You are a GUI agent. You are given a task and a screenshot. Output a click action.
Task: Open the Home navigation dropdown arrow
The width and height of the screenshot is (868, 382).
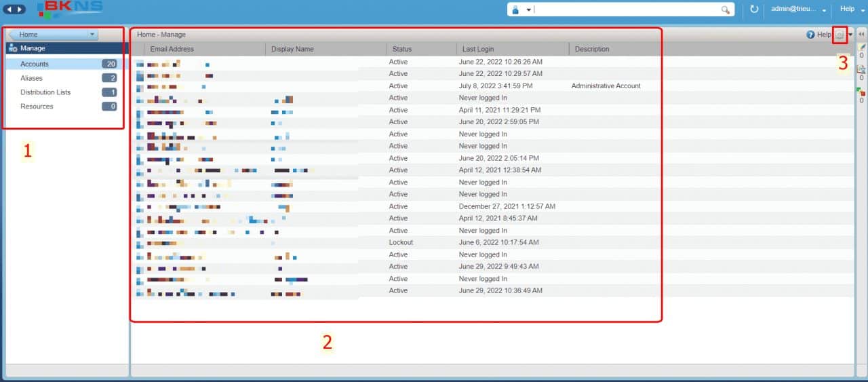[x=92, y=35]
